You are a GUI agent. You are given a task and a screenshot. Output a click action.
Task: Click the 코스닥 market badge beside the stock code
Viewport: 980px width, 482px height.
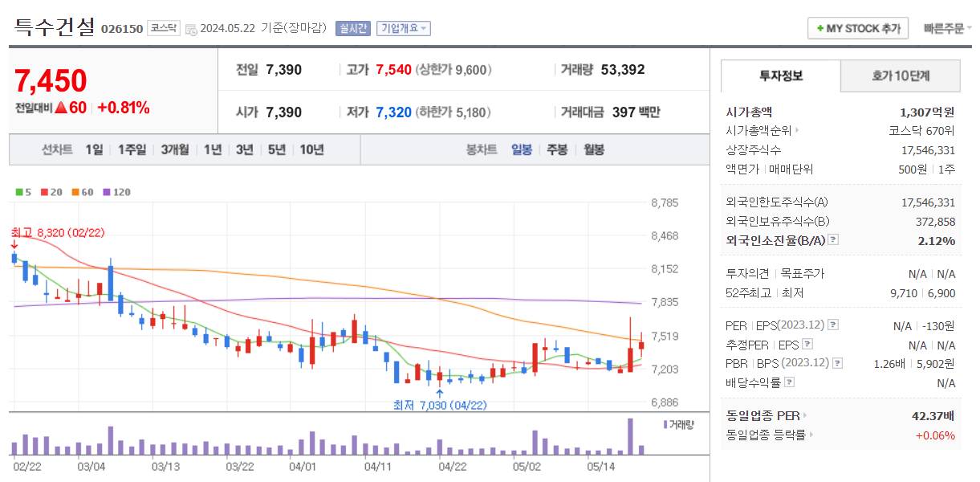[x=163, y=27]
